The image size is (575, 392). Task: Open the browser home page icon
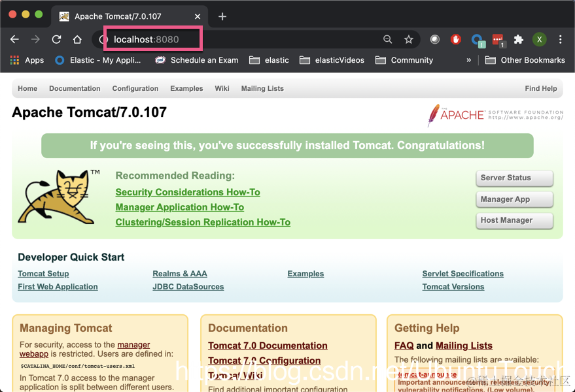(77, 39)
